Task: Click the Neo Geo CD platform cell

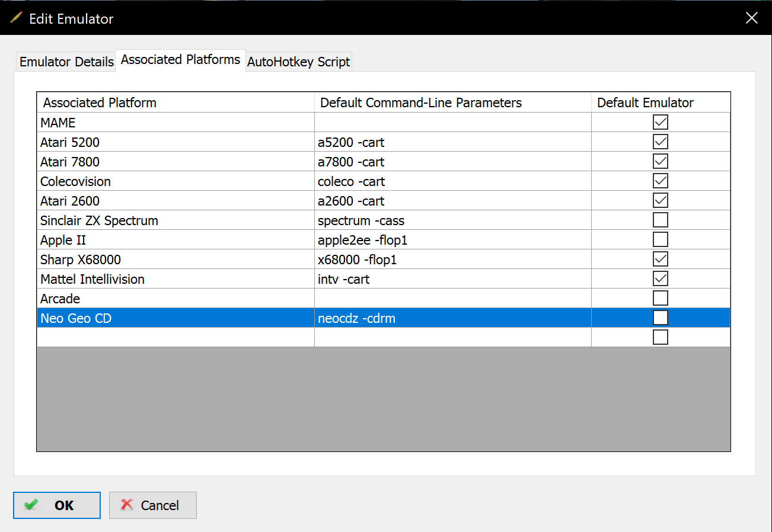Action: [x=176, y=318]
